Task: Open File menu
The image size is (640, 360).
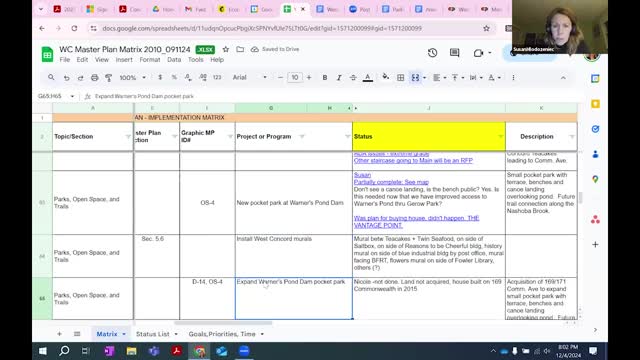Action: click(64, 60)
